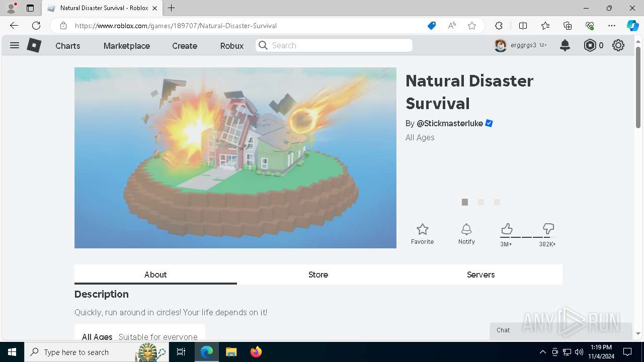Reload the page with refresh icon
This screenshot has width=644, height=362.
(36, 26)
